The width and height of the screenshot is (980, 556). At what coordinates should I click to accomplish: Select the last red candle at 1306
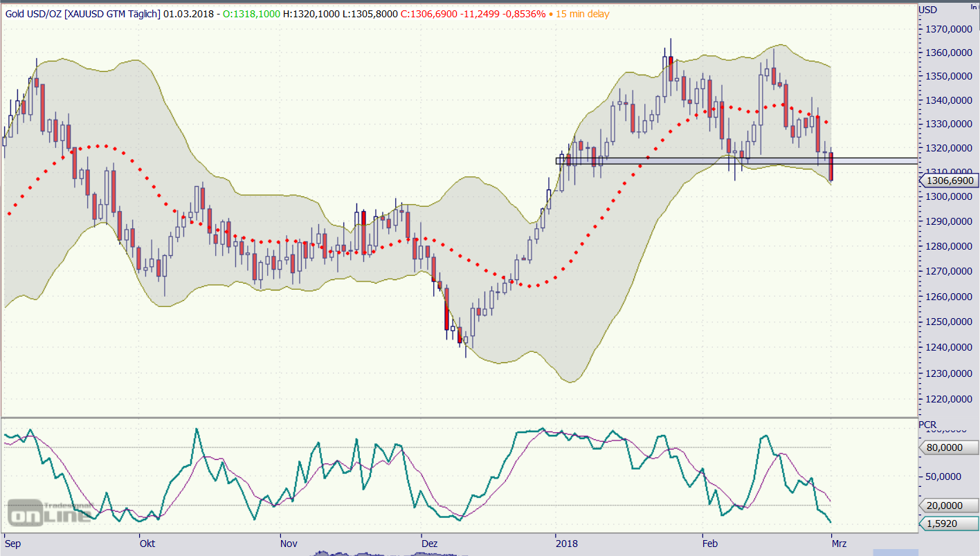click(831, 167)
